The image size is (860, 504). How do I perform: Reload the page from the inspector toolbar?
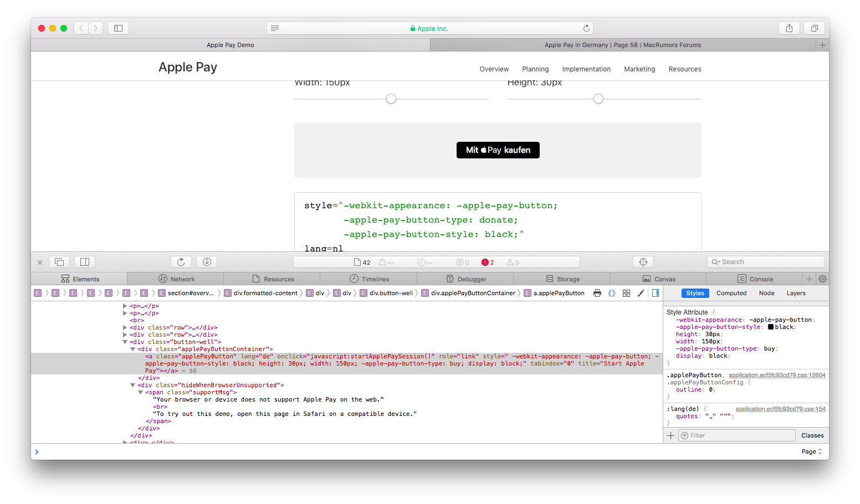(x=181, y=262)
